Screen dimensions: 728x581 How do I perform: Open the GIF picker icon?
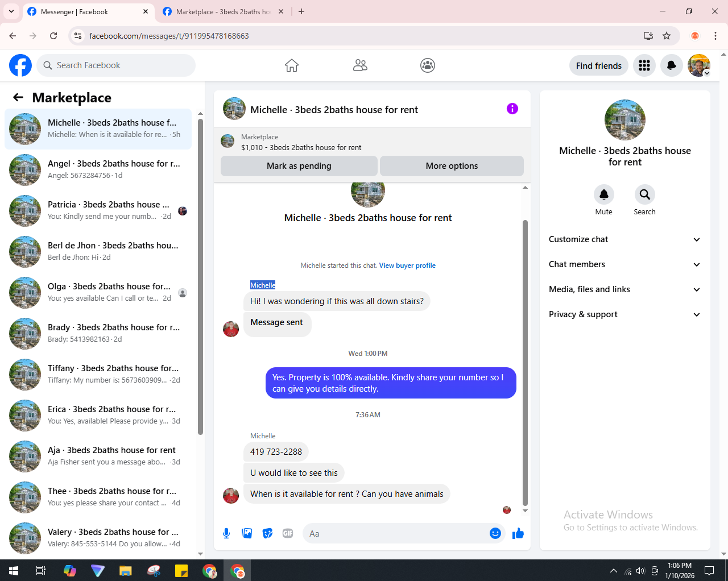(288, 533)
